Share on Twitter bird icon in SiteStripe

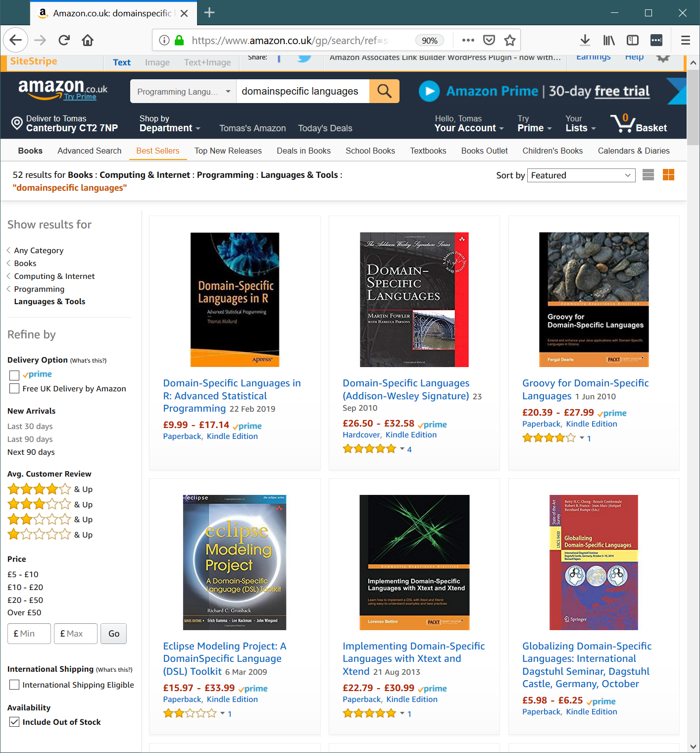(304, 58)
